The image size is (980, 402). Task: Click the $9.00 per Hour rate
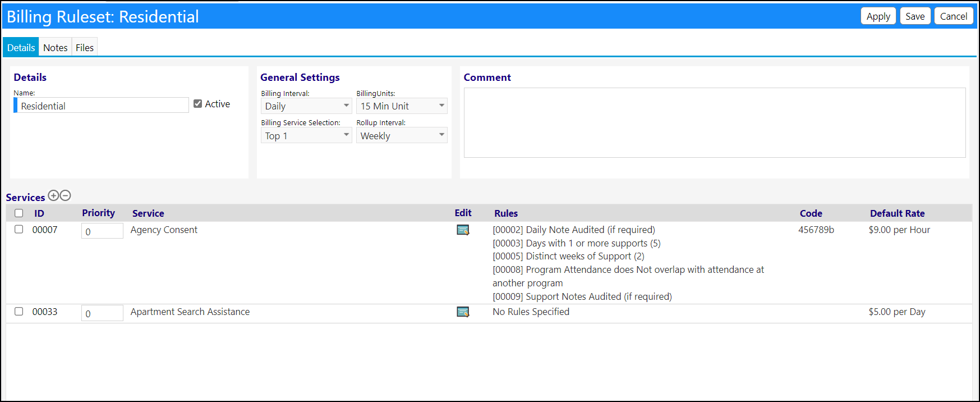[x=899, y=230]
